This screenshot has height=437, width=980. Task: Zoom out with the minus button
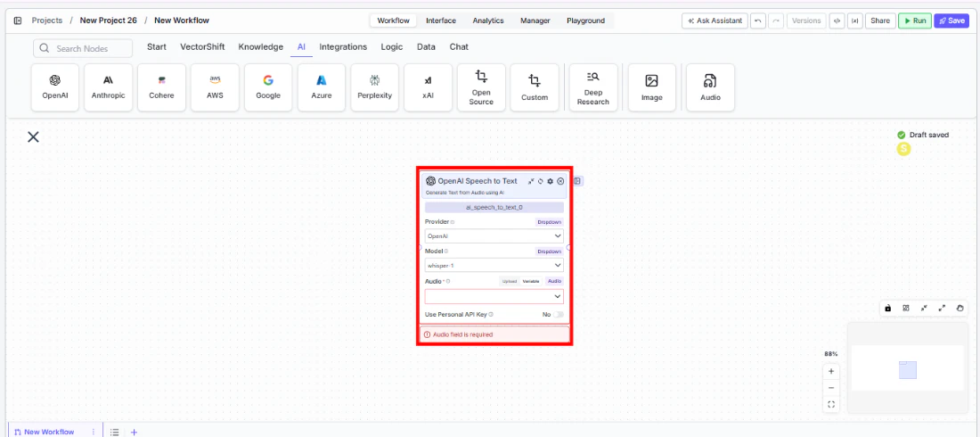[831, 388]
